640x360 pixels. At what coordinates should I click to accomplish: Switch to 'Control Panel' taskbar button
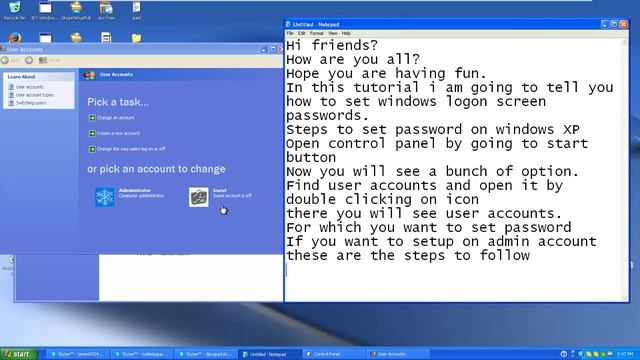coord(333,354)
